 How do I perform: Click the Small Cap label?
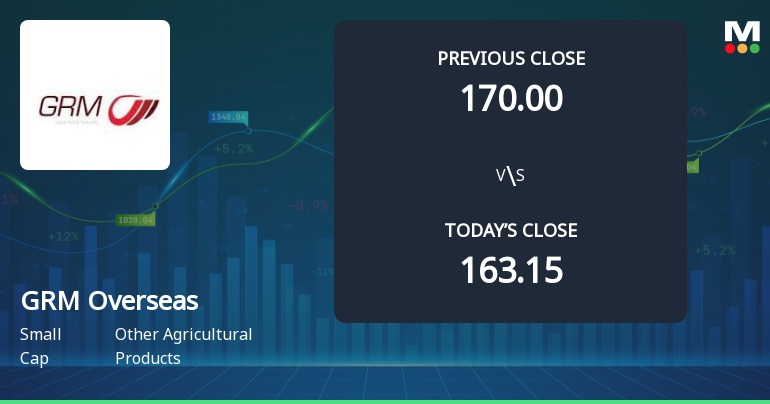40,346
